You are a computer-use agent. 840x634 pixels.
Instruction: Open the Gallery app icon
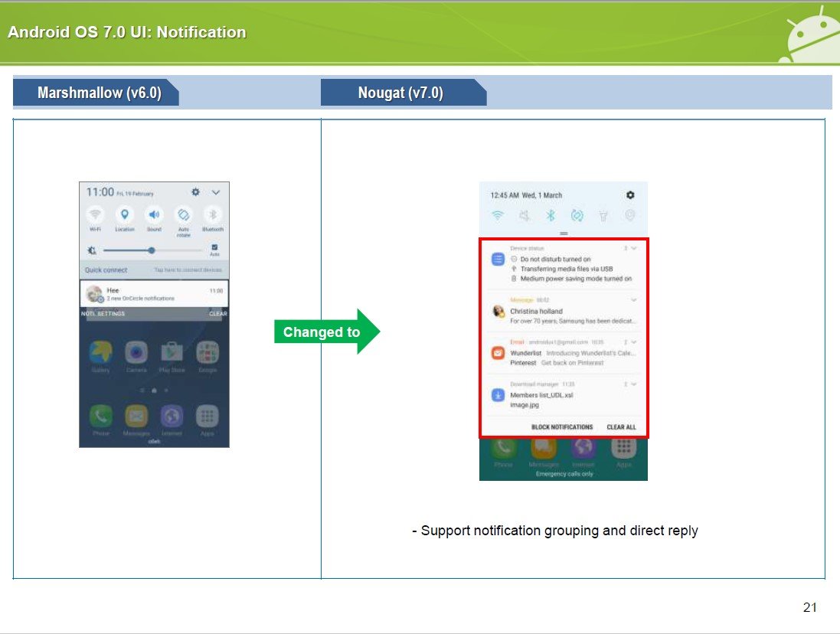click(x=101, y=351)
